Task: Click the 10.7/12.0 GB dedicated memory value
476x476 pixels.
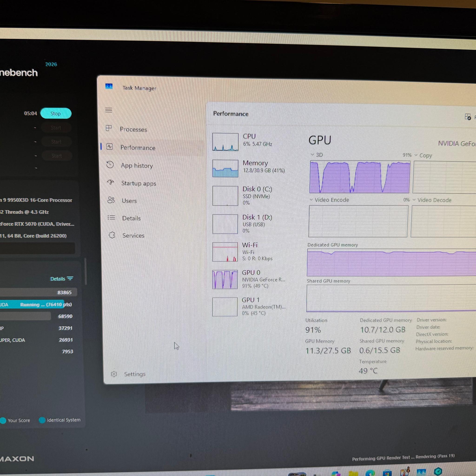Action: (383, 330)
